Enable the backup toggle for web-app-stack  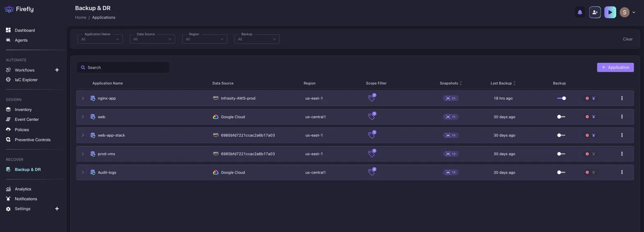point(561,135)
